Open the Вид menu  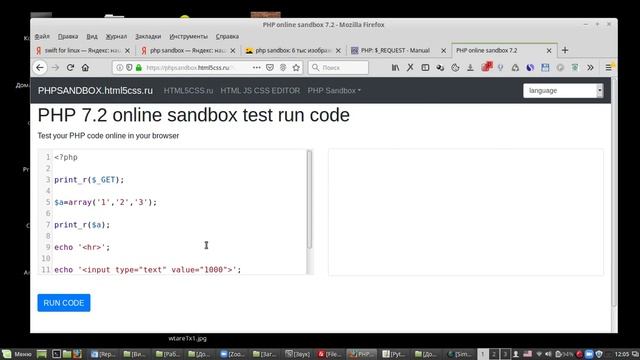(92, 36)
